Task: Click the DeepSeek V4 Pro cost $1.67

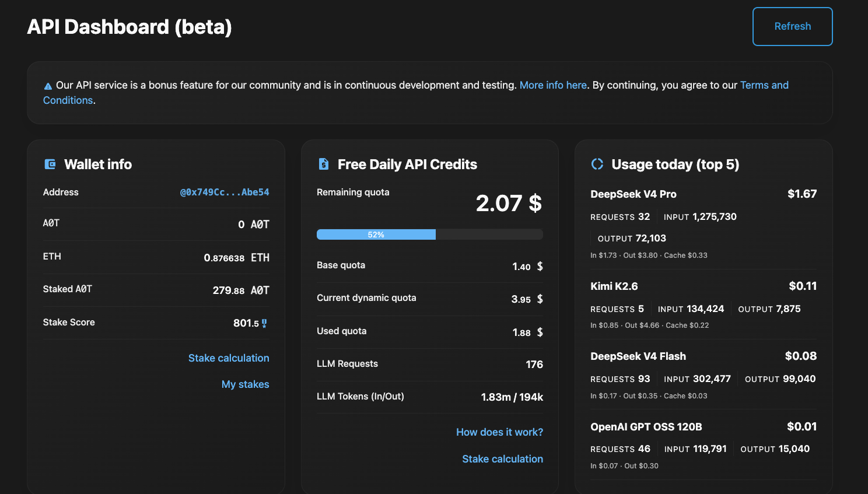Action: point(802,194)
